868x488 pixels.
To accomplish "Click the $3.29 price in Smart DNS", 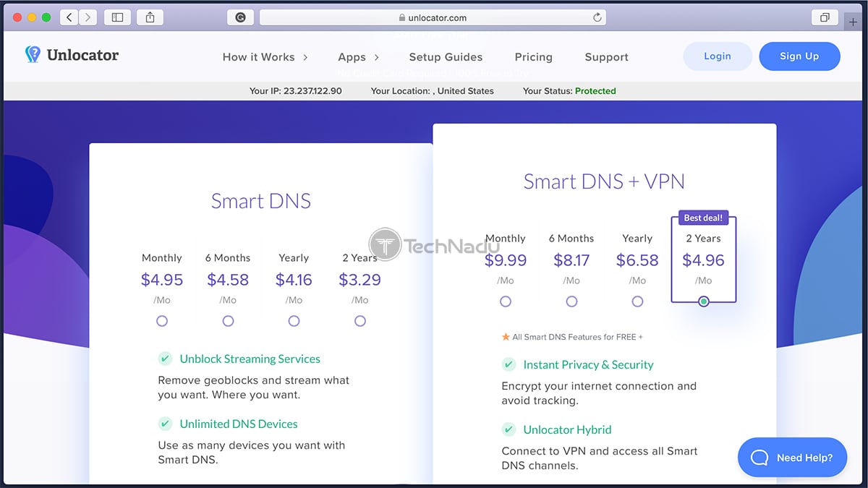I will pos(359,280).
